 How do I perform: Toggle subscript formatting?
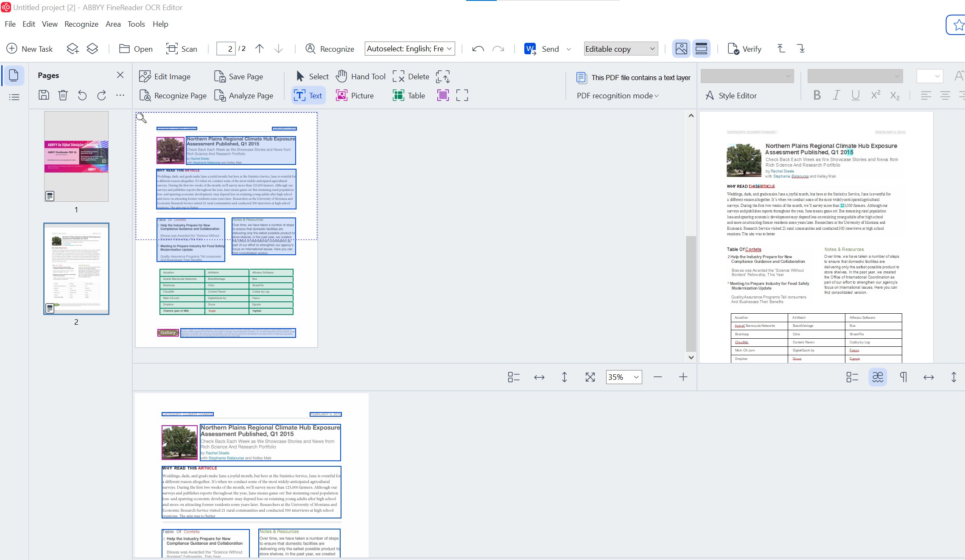[895, 96]
